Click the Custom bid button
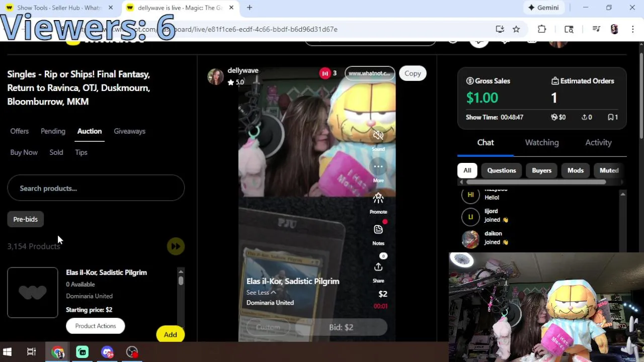 coord(268,327)
